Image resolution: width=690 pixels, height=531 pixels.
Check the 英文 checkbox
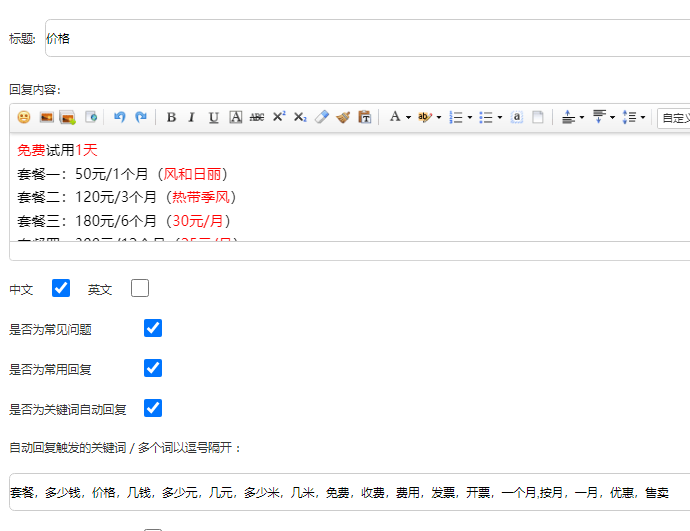pyautogui.click(x=140, y=289)
